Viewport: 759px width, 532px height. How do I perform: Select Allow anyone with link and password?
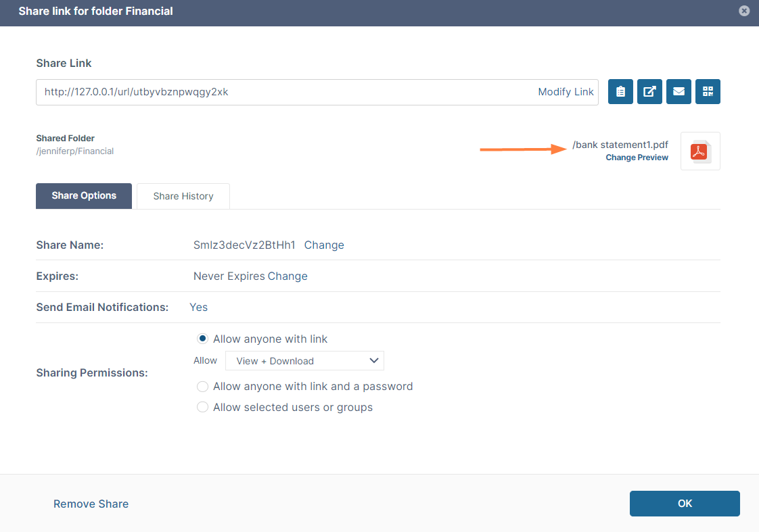pyautogui.click(x=202, y=387)
